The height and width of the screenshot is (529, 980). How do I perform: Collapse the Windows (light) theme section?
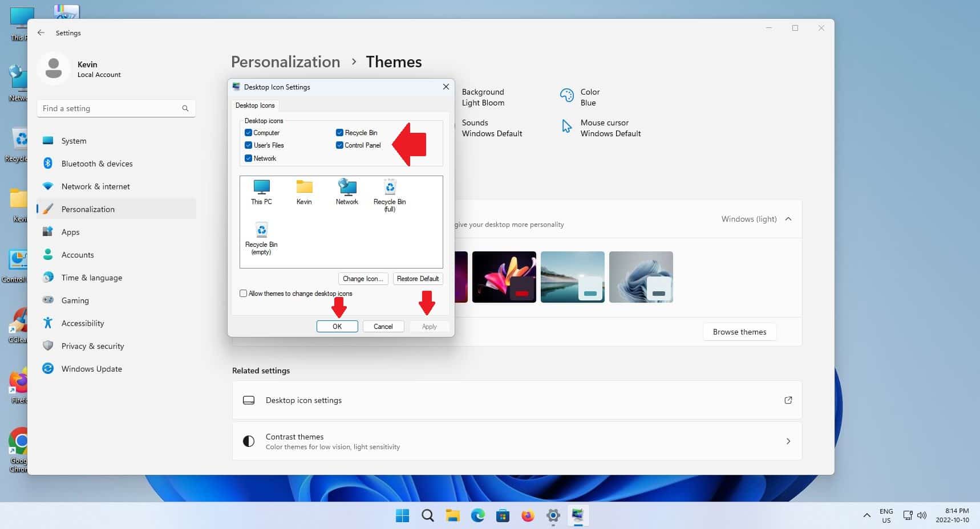click(x=789, y=219)
